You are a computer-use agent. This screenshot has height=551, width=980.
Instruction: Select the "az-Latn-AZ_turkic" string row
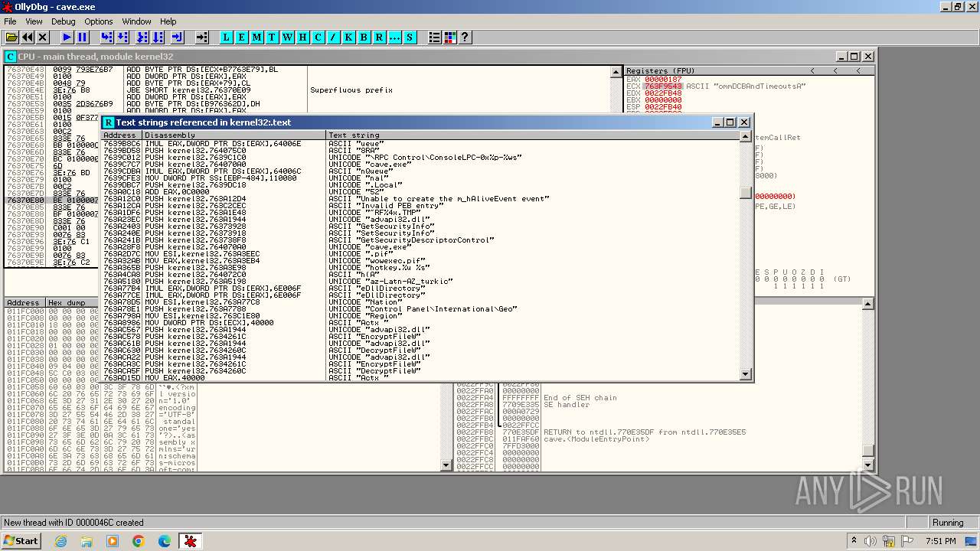(x=420, y=281)
